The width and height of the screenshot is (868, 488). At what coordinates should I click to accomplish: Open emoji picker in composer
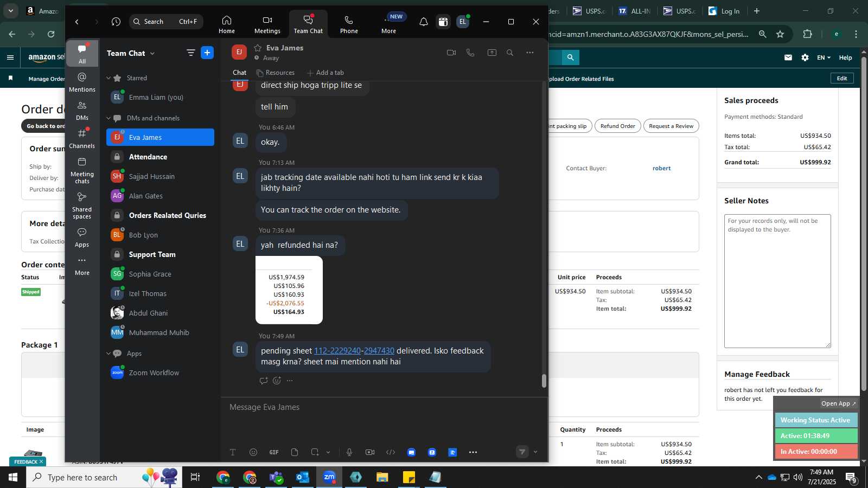[x=253, y=452]
